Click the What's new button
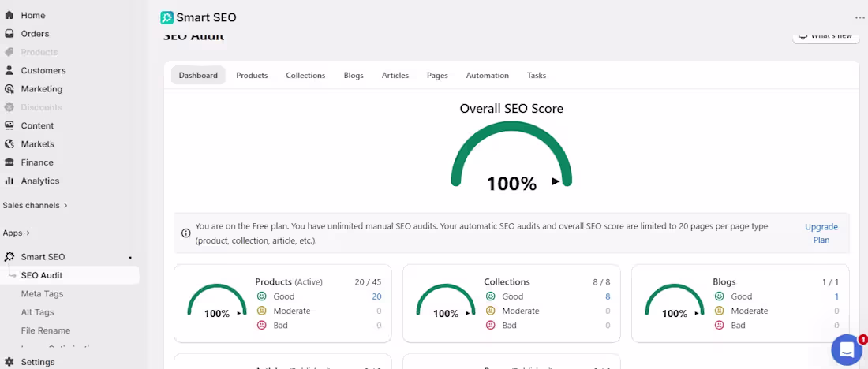Image resolution: width=868 pixels, height=369 pixels. coord(826,36)
